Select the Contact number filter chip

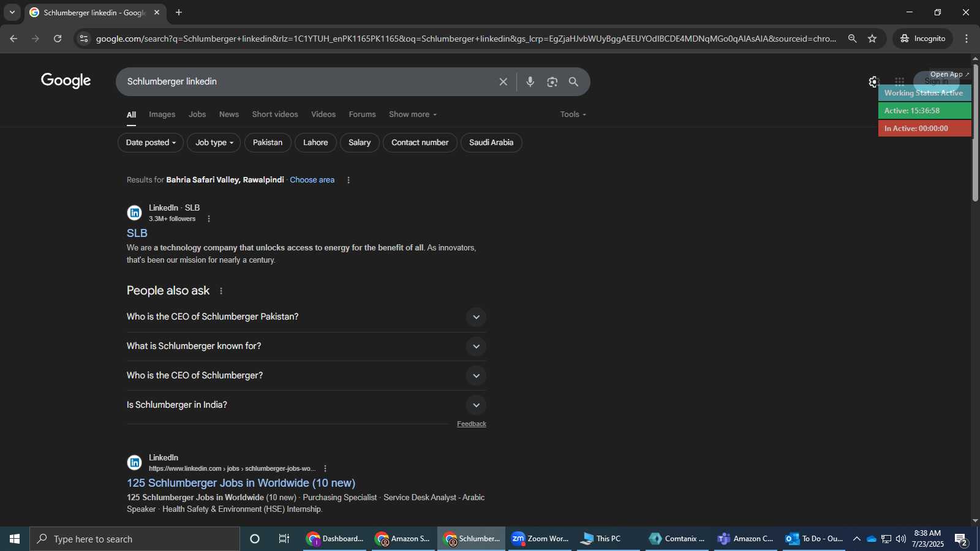420,143
